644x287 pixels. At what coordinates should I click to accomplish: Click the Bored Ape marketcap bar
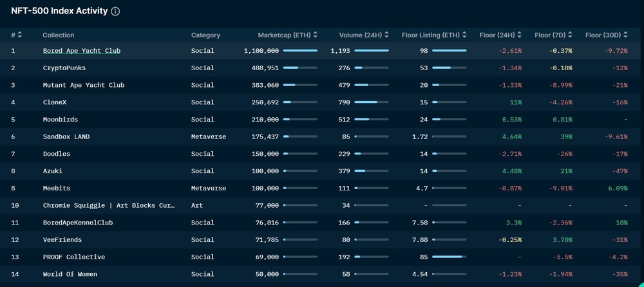click(x=300, y=50)
